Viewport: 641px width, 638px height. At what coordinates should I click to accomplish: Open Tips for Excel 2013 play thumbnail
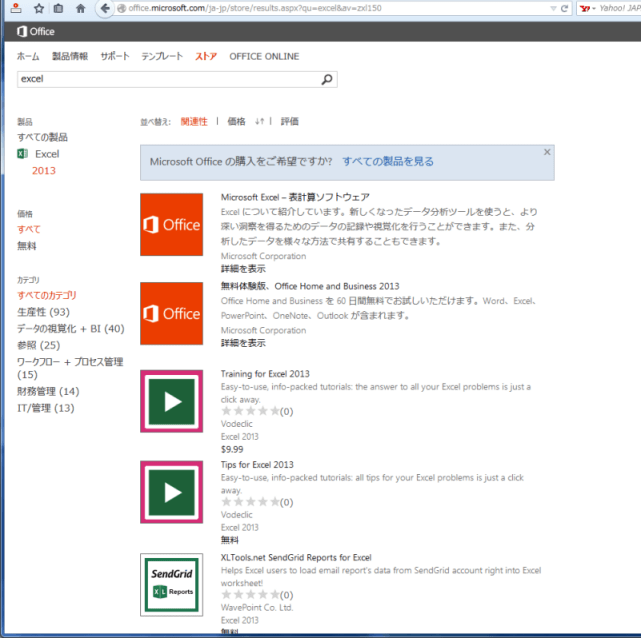coord(171,492)
